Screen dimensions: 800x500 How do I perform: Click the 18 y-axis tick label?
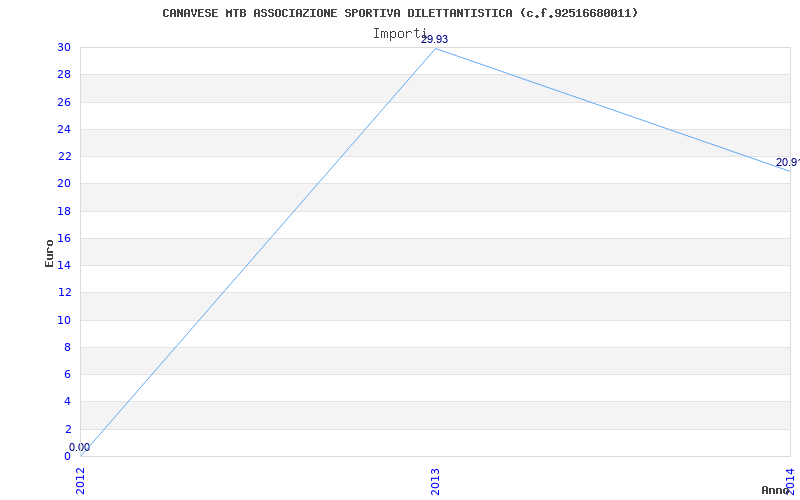click(x=64, y=211)
